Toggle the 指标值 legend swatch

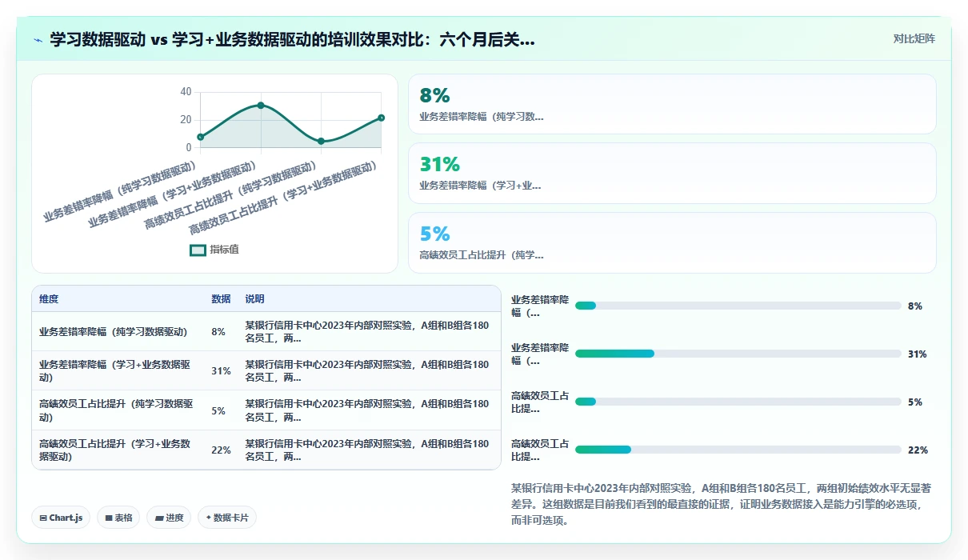click(x=198, y=250)
